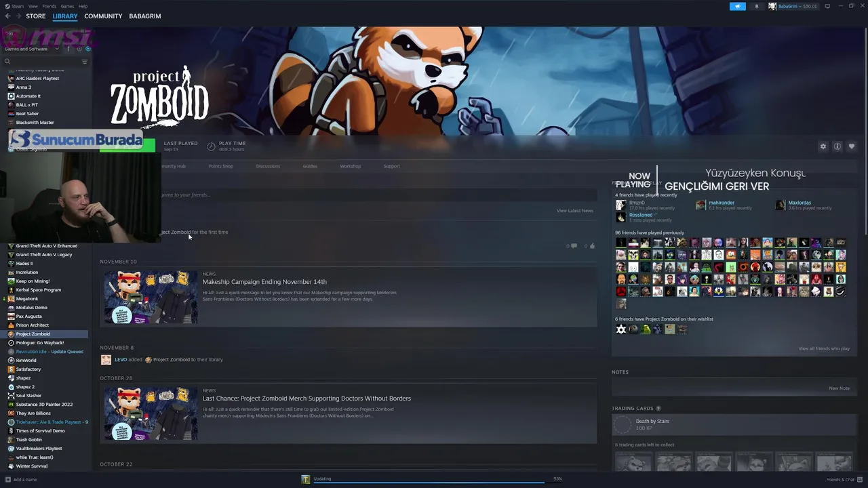868x488 pixels.
Task: Open the Workshop link
Action: coord(351,166)
